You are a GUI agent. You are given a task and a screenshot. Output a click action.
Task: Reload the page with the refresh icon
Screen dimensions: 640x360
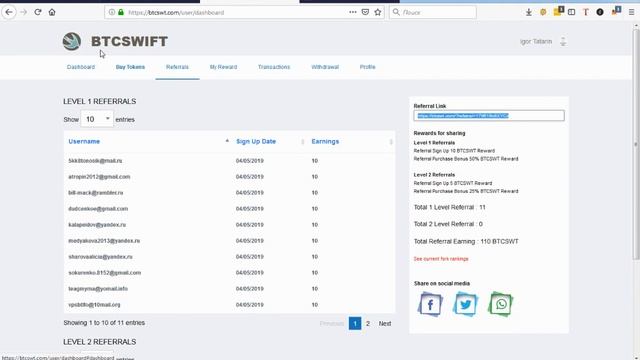click(38, 12)
